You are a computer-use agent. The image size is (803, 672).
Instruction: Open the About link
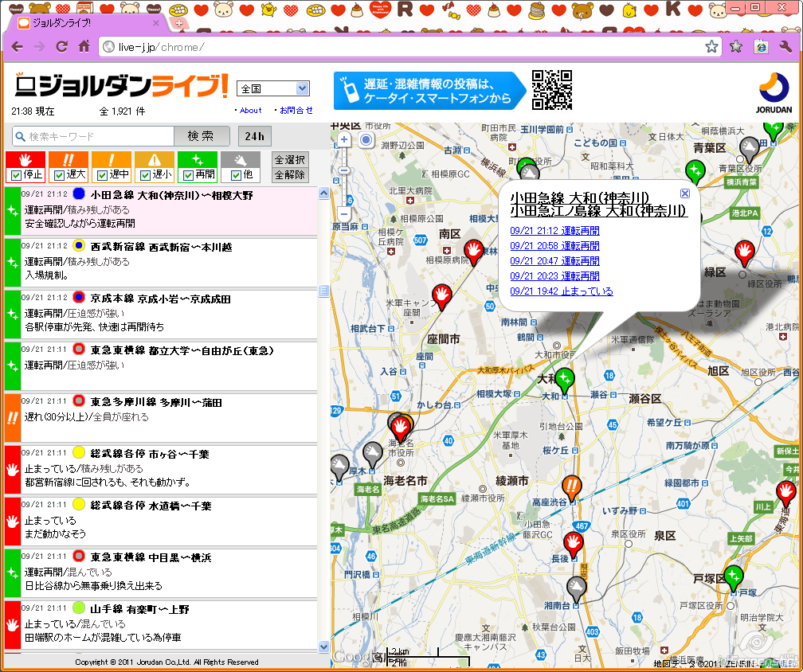[250, 111]
